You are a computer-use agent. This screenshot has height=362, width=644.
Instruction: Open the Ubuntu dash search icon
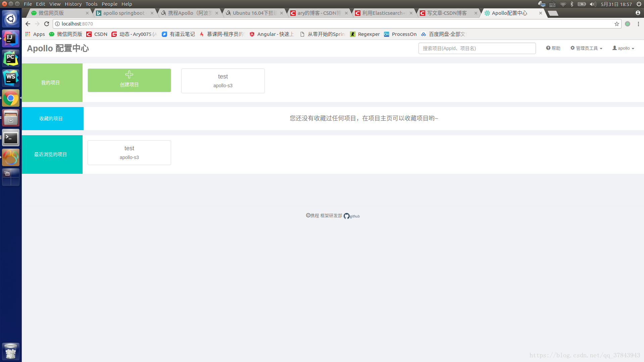tap(11, 19)
